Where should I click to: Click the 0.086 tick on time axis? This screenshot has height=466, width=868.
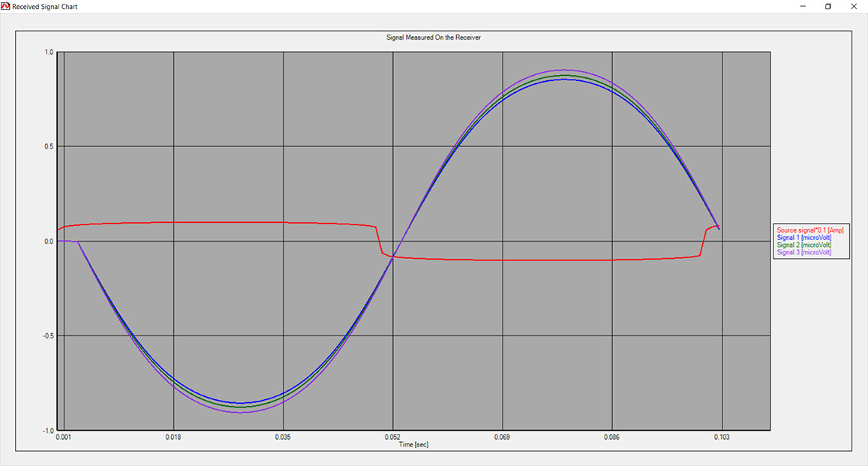point(612,437)
